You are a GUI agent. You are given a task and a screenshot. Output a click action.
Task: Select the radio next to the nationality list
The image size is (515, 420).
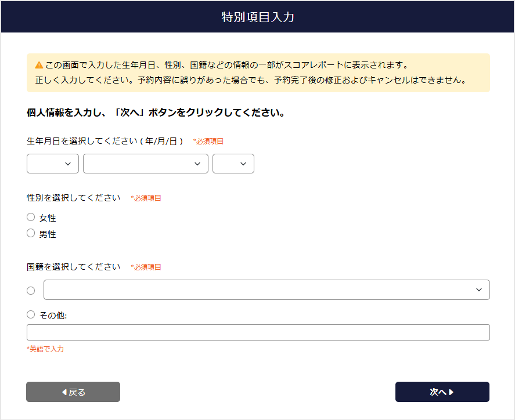point(30,289)
